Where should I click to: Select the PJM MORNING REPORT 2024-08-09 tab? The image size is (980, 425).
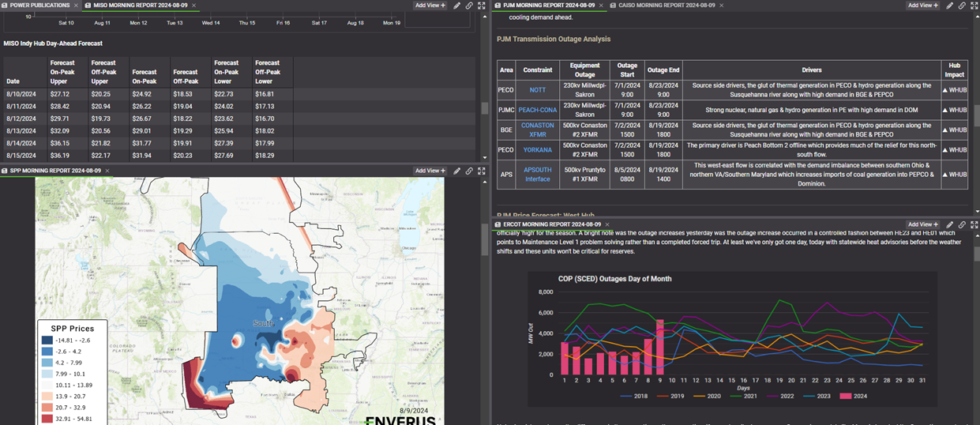coord(549,6)
